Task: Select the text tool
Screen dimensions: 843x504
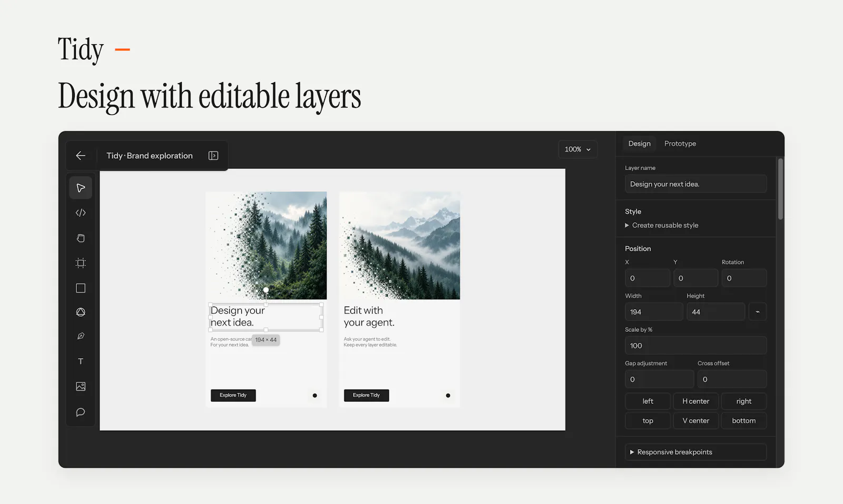Action: pyautogui.click(x=81, y=361)
